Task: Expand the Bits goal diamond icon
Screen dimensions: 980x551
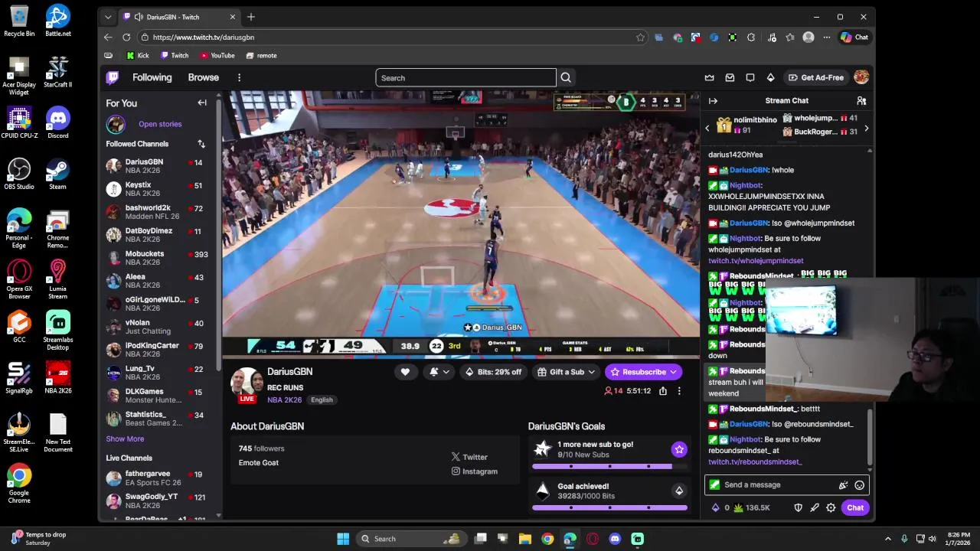Action: click(678, 491)
